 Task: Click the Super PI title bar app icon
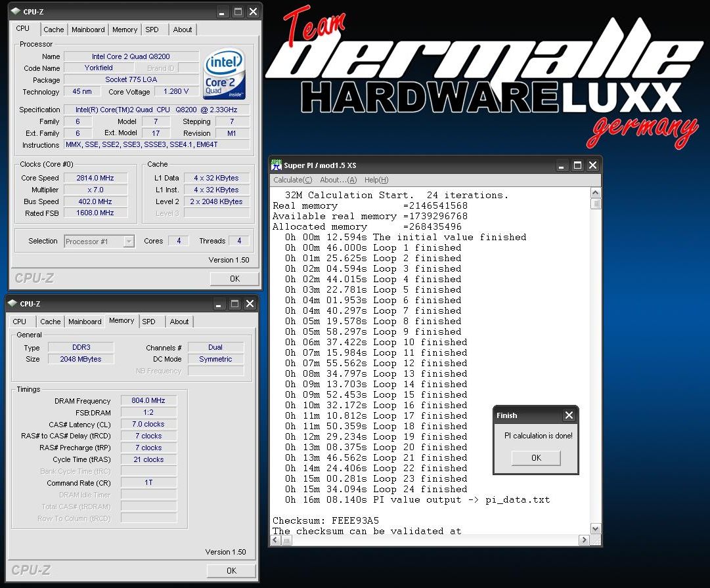point(277,165)
